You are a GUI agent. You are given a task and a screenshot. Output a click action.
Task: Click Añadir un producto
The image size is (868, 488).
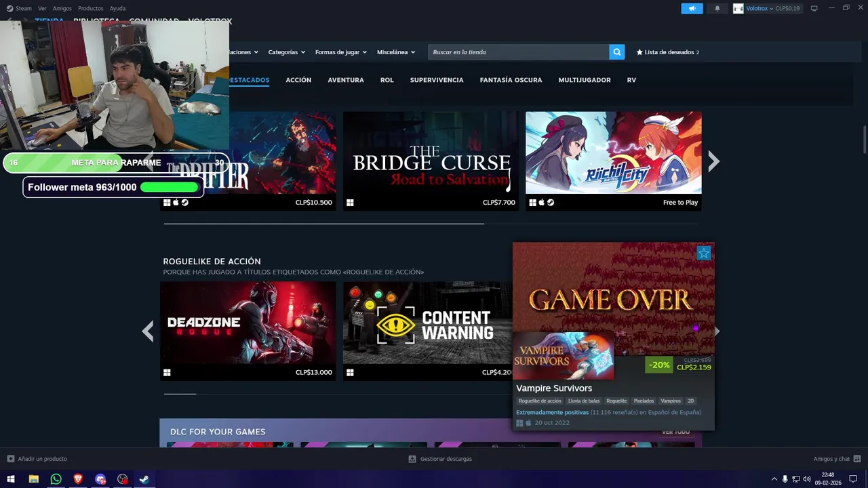coord(43,459)
